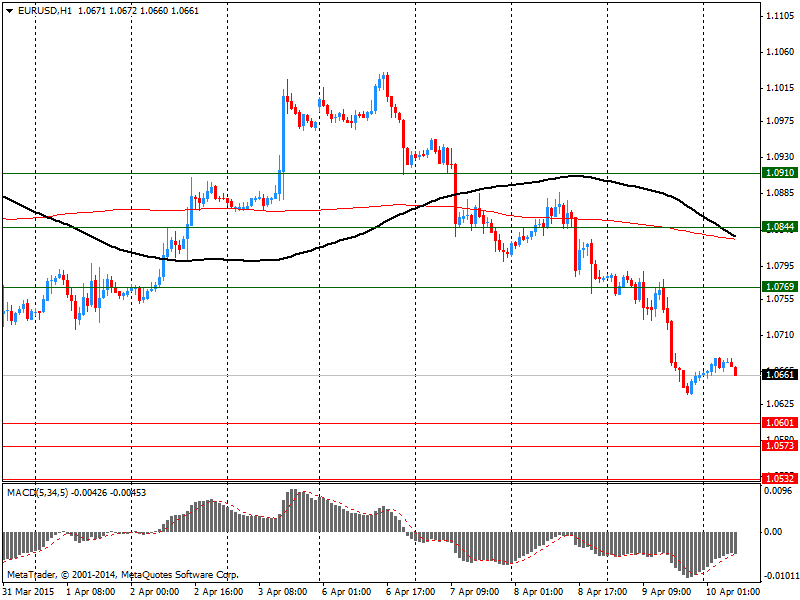Click the 7 Apr 09:00 time label
Image resolution: width=800 pixels, height=600 pixels.
click(x=474, y=592)
